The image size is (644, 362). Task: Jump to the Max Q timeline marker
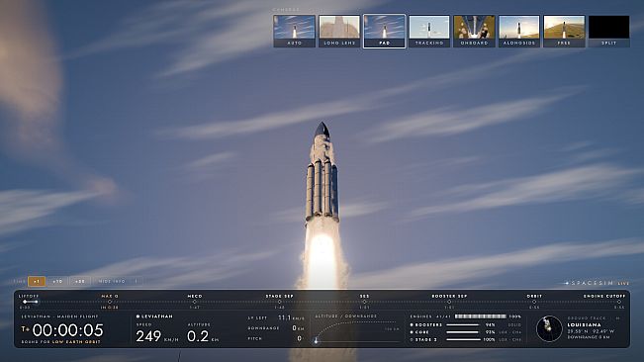tap(110, 302)
